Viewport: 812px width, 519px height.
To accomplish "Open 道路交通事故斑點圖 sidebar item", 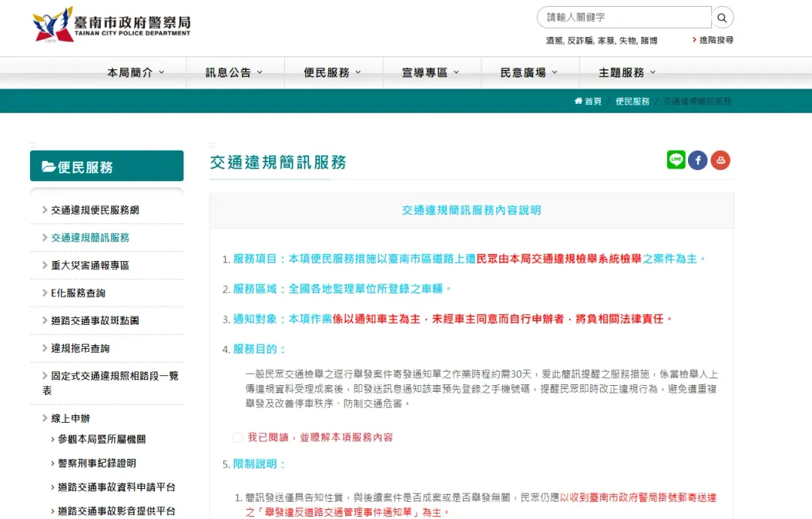I will 95,320.
